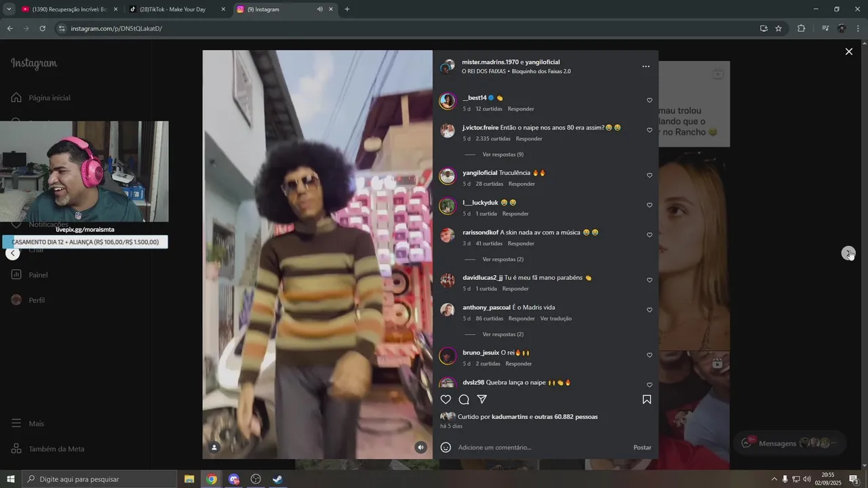Mute the Instagram tab audio icon
This screenshot has height=488, width=868.
pyautogui.click(x=319, y=9)
